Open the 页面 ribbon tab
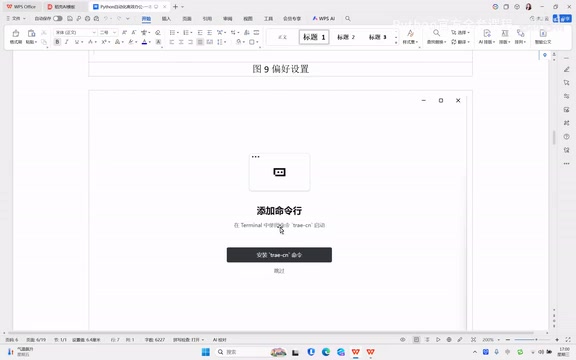Viewport: 576px width, 360px height. (x=187, y=18)
